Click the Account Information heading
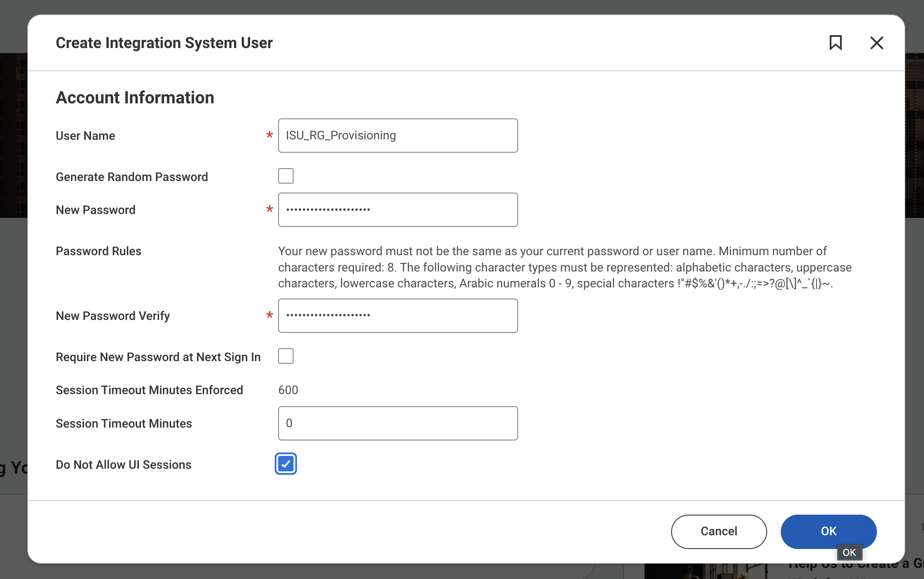Image resolution: width=924 pixels, height=579 pixels. 135,98
